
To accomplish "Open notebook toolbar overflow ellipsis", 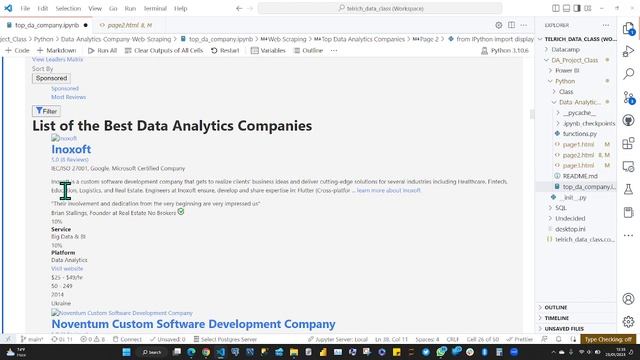I will (x=334, y=51).
